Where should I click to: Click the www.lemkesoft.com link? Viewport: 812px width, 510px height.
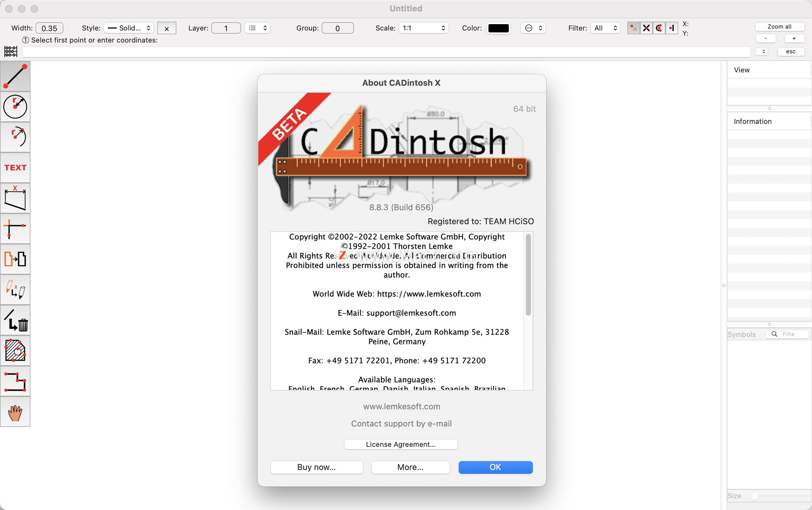point(401,407)
